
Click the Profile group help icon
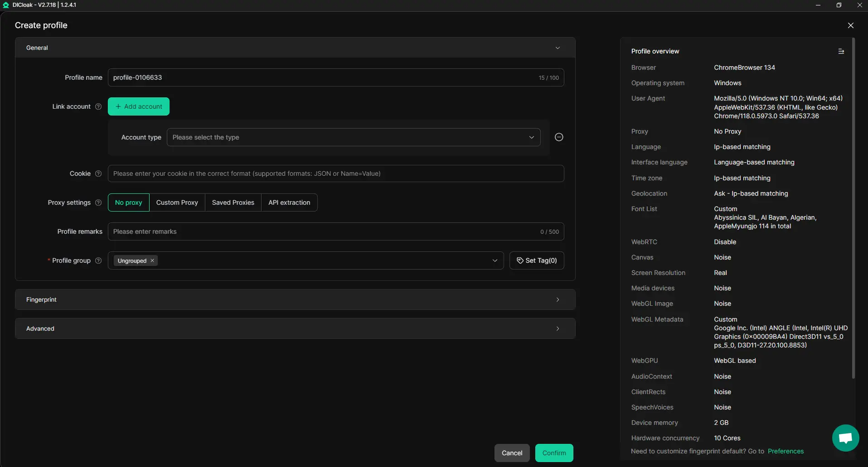point(98,260)
